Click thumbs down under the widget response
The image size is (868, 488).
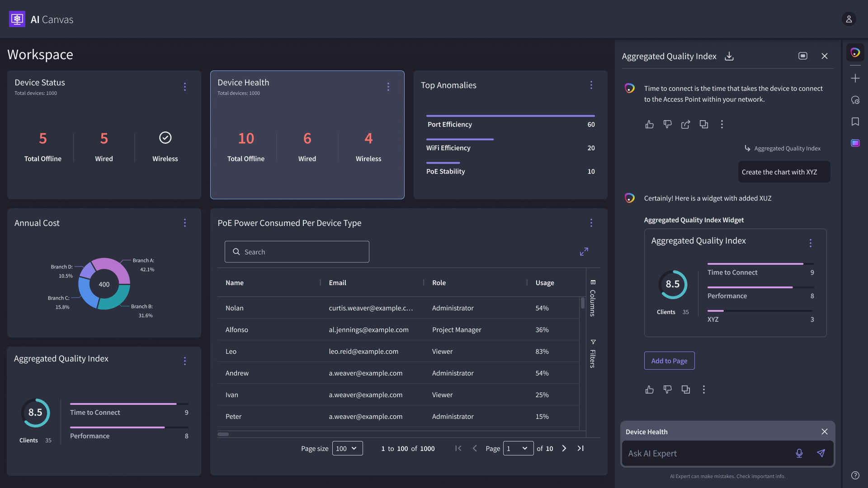click(x=667, y=389)
